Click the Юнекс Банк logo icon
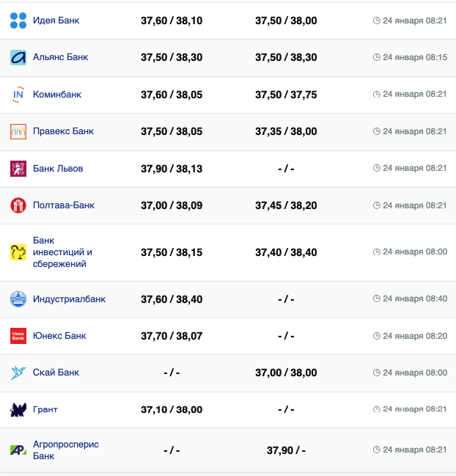Image resolution: width=456 pixels, height=476 pixels. pyautogui.click(x=18, y=336)
